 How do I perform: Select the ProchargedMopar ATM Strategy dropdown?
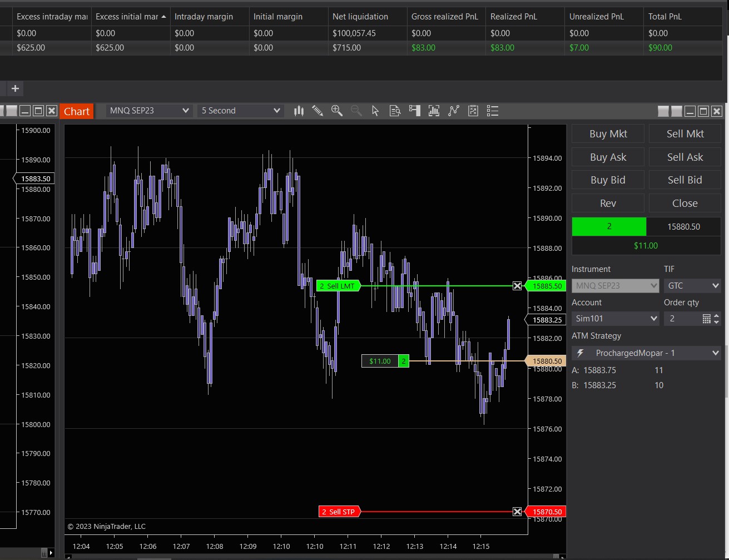point(646,353)
